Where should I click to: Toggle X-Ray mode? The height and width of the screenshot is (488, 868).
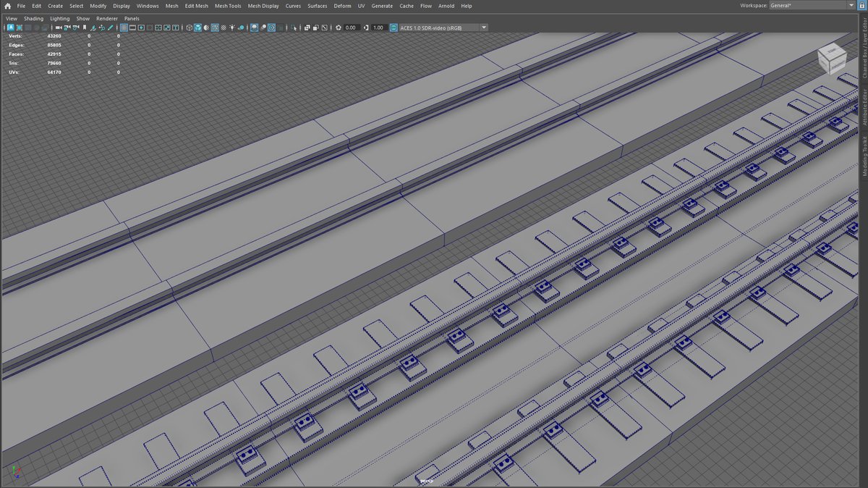pyautogui.click(x=307, y=28)
